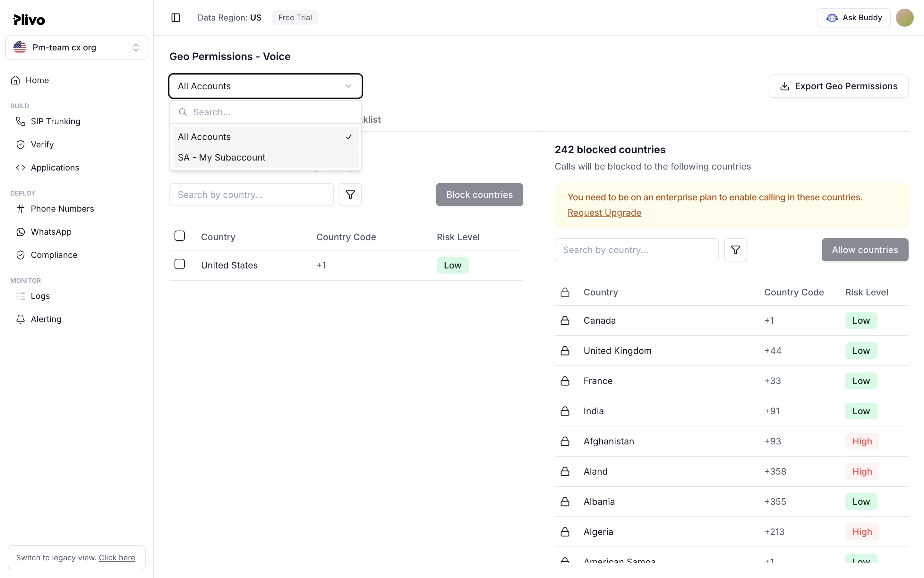Click the +358 country code cell
This screenshot has height=578, width=924.
[x=775, y=471]
